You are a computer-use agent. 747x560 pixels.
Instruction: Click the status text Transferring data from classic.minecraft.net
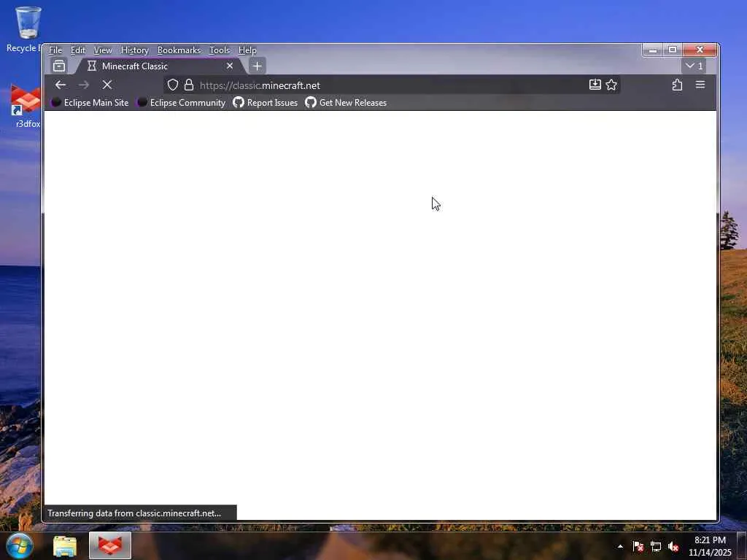[x=134, y=513]
